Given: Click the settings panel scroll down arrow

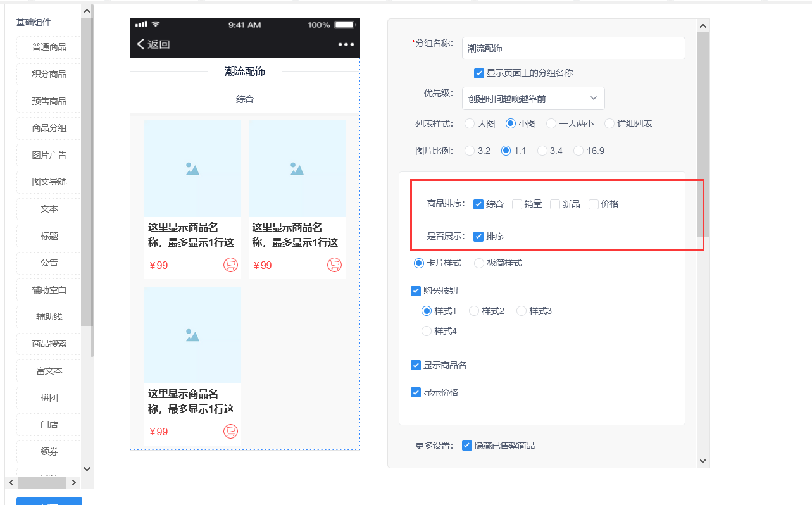Looking at the screenshot, I should pyautogui.click(x=703, y=461).
